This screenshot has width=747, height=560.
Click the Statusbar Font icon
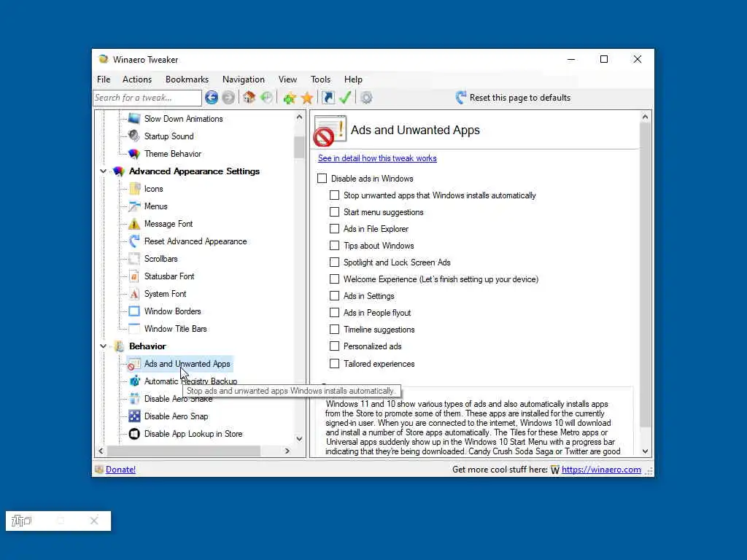pos(134,276)
